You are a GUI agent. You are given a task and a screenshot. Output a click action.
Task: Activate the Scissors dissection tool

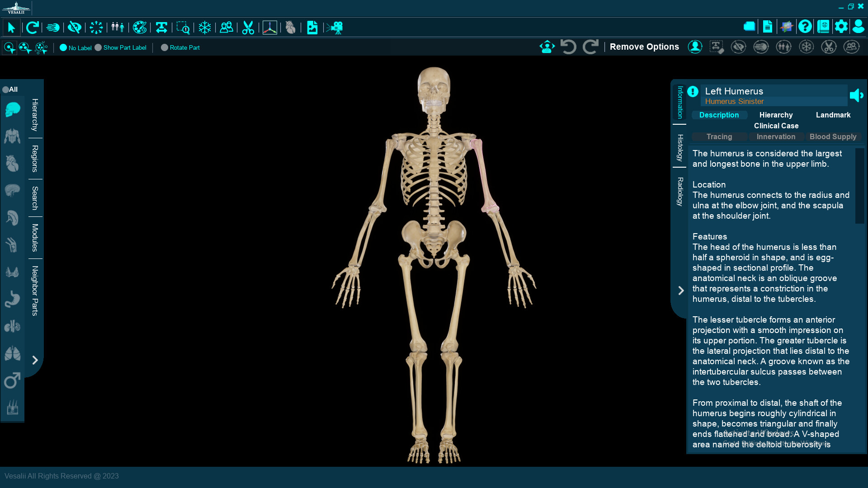point(248,28)
